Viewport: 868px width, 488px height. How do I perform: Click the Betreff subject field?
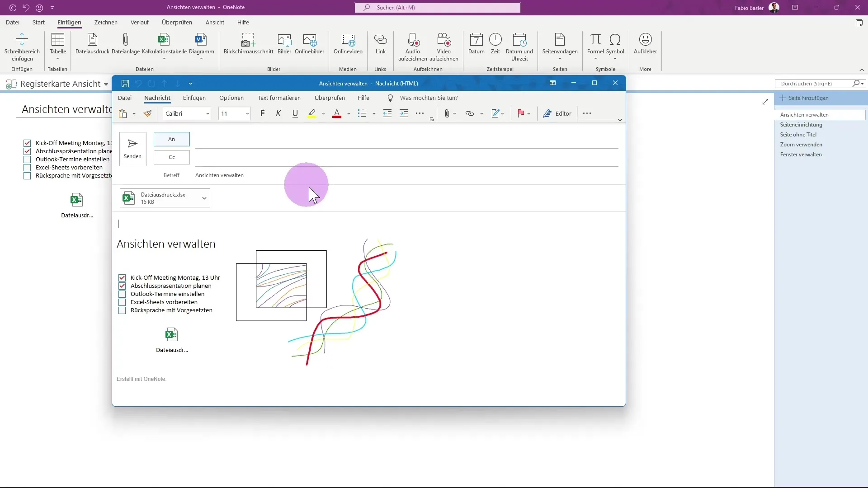point(406,175)
